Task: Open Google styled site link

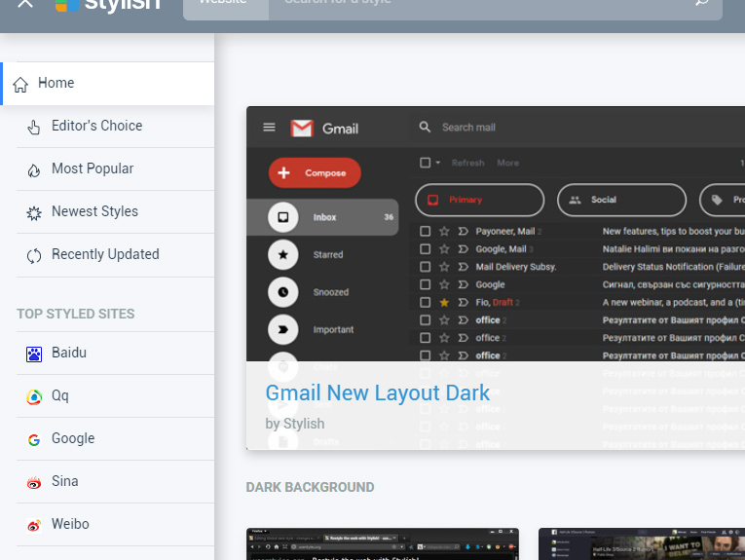Action: (116, 439)
